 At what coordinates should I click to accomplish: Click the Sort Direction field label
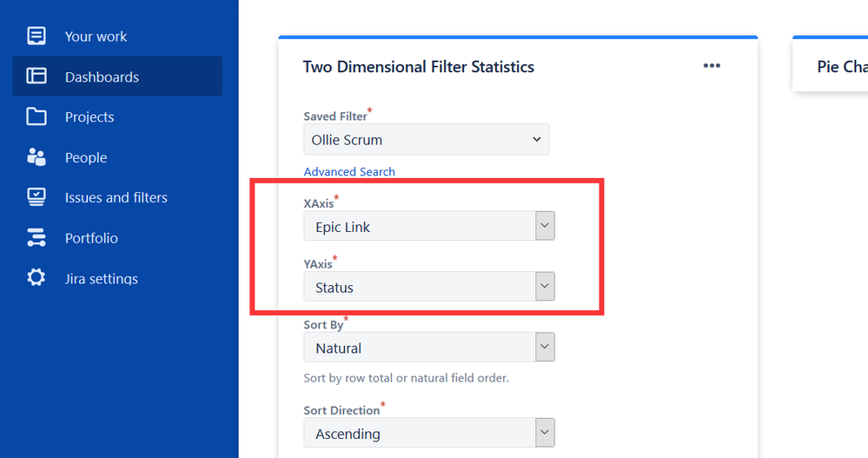click(x=341, y=410)
